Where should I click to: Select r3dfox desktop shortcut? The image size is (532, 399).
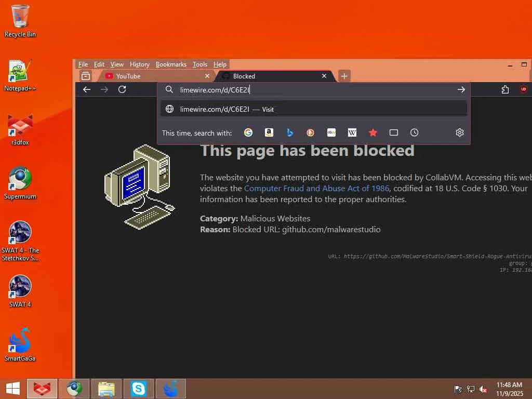[20, 129]
